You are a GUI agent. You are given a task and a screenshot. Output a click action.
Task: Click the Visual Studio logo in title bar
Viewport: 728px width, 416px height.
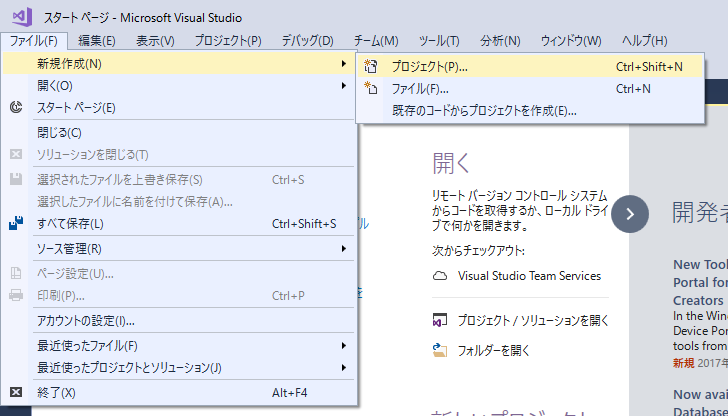(x=23, y=18)
